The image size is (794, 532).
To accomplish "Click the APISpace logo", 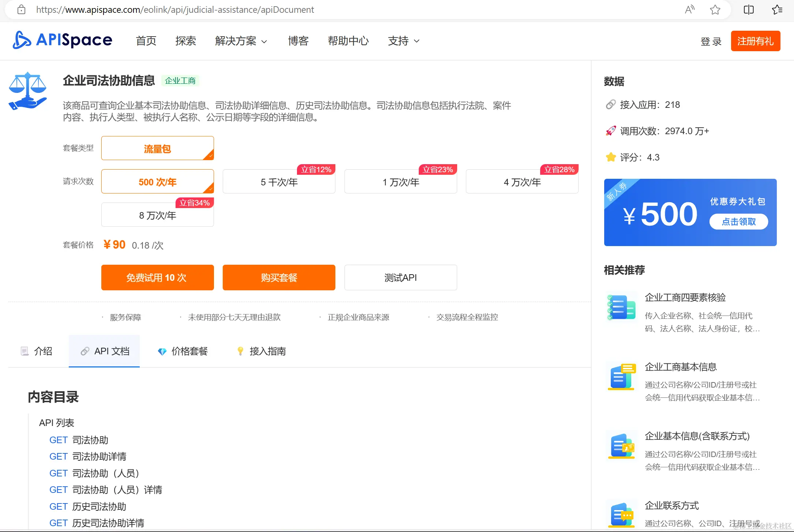I will 62,40.
